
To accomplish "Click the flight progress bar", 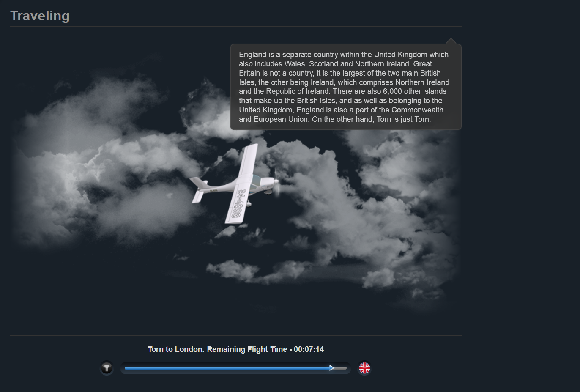I will (x=235, y=368).
